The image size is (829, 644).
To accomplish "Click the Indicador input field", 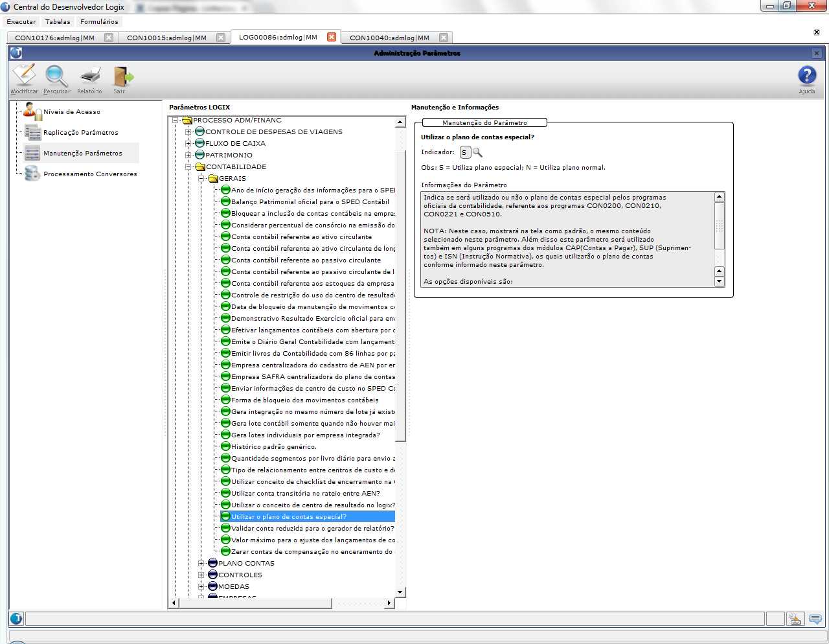I will (x=465, y=152).
